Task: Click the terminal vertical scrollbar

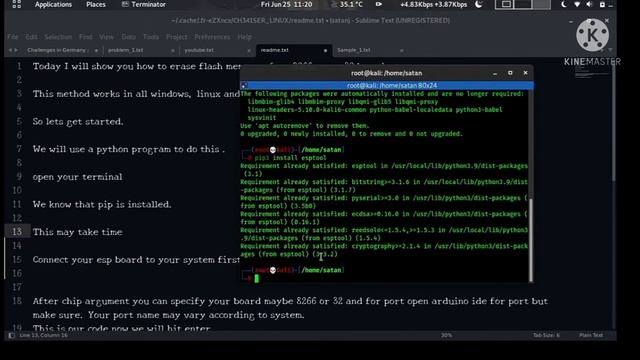Action: (x=531, y=239)
